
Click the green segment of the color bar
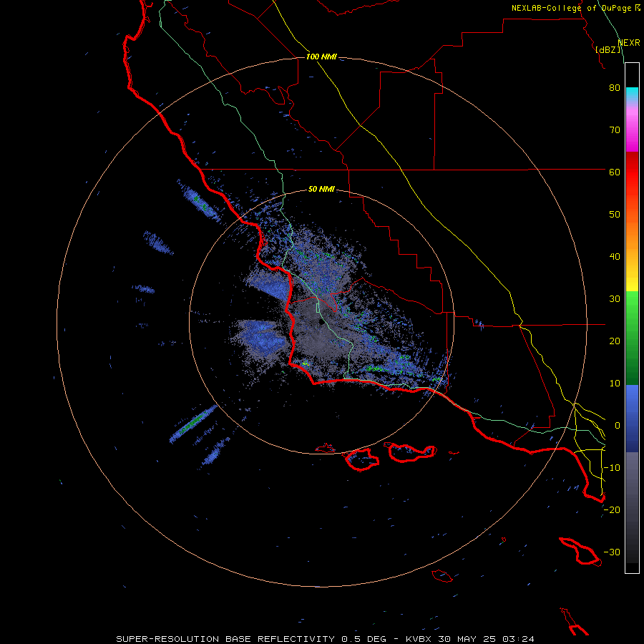point(632,338)
